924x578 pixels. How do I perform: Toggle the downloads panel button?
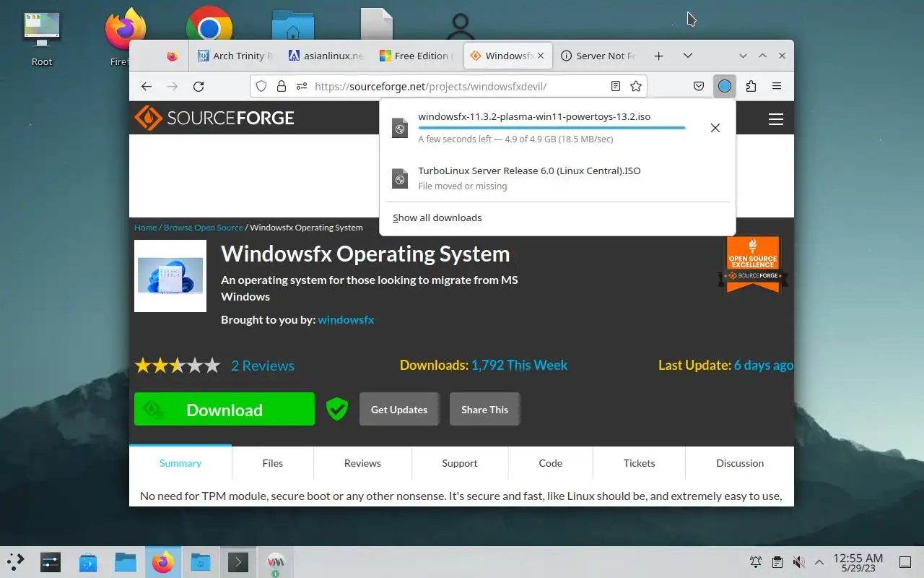tap(725, 86)
